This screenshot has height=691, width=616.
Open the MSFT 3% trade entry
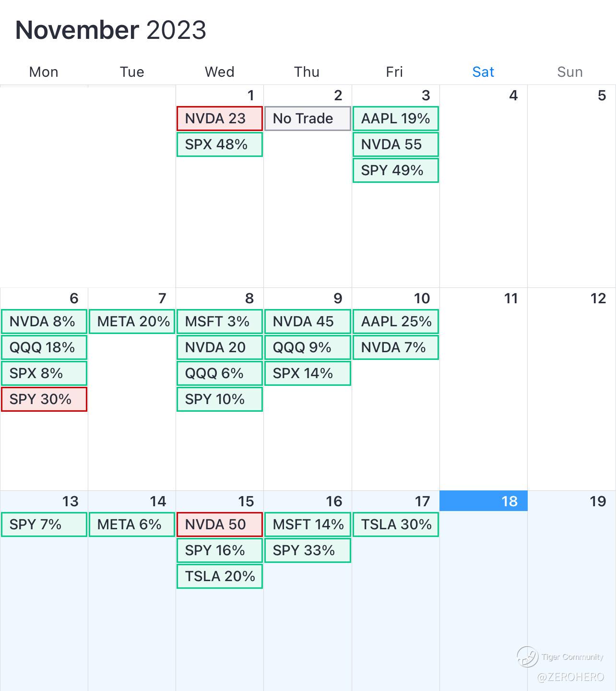220,322
